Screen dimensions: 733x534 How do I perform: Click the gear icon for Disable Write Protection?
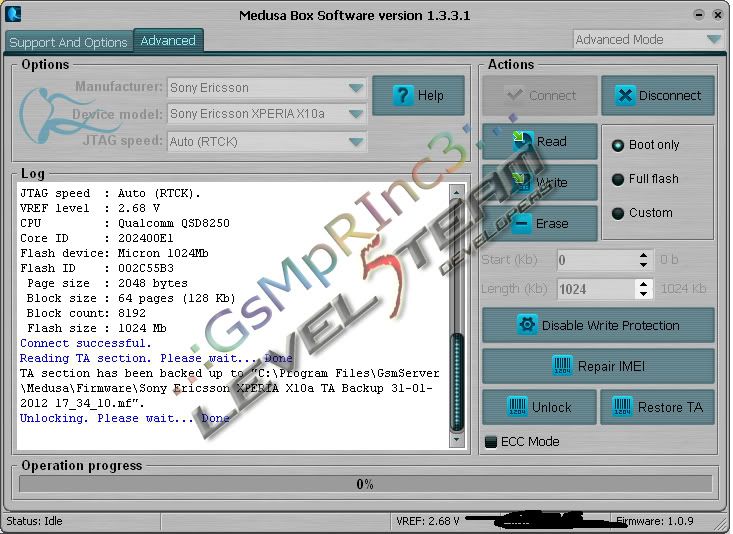[x=527, y=325]
